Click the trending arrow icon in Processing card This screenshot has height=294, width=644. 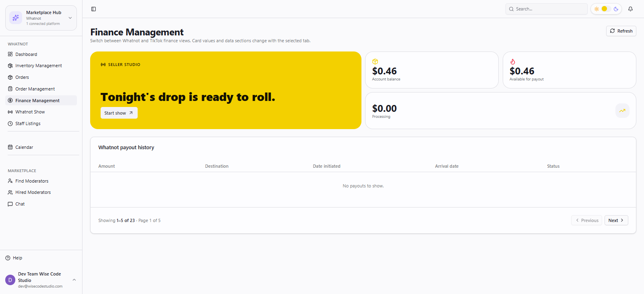622,111
